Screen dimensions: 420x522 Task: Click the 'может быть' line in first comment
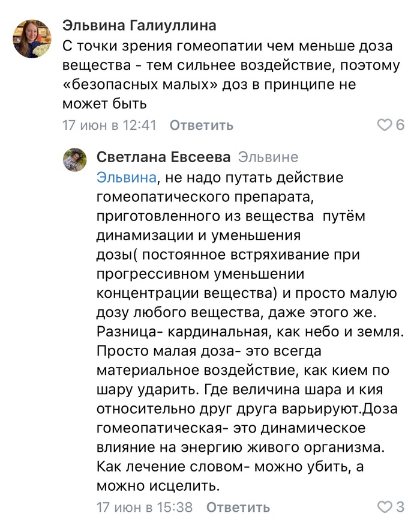click(x=104, y=104)
